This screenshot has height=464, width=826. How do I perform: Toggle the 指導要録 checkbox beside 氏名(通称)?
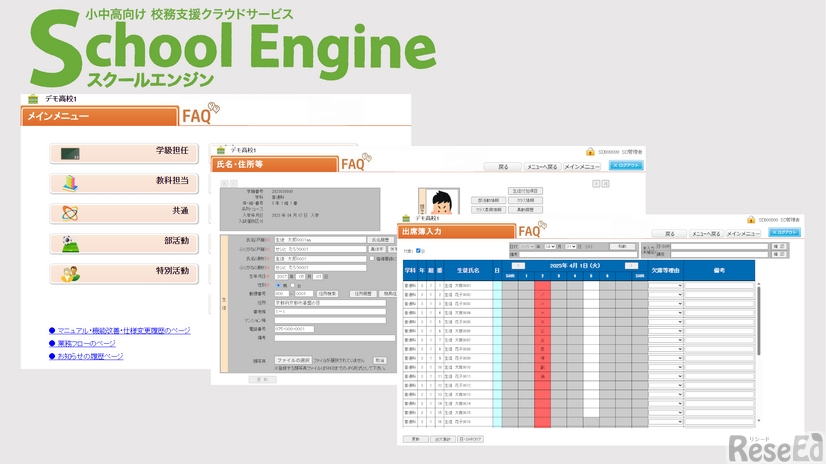372,259
